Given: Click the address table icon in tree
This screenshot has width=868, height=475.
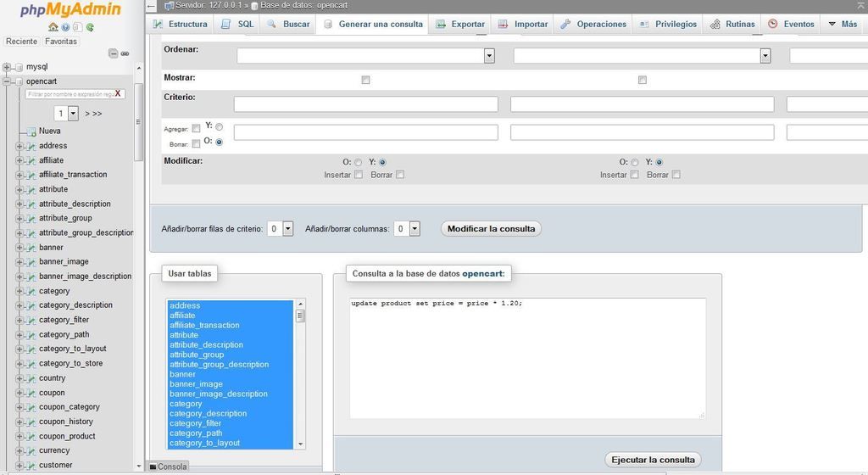Looking at the screenshot, I should (31, 146).
